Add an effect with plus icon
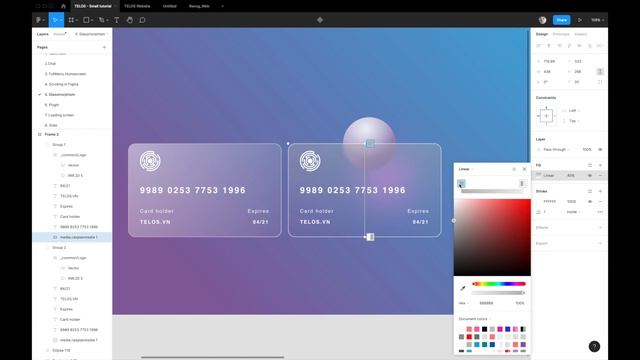Image resolution: width=640 pixels, height=360 pixels. click(600, 227)
